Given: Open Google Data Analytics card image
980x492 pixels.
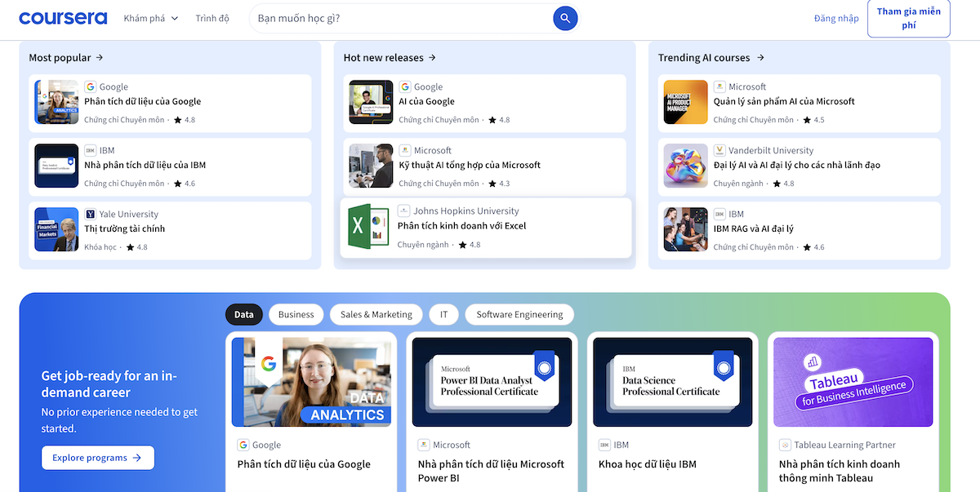Looking at the screenshot, I should [311, 382].
